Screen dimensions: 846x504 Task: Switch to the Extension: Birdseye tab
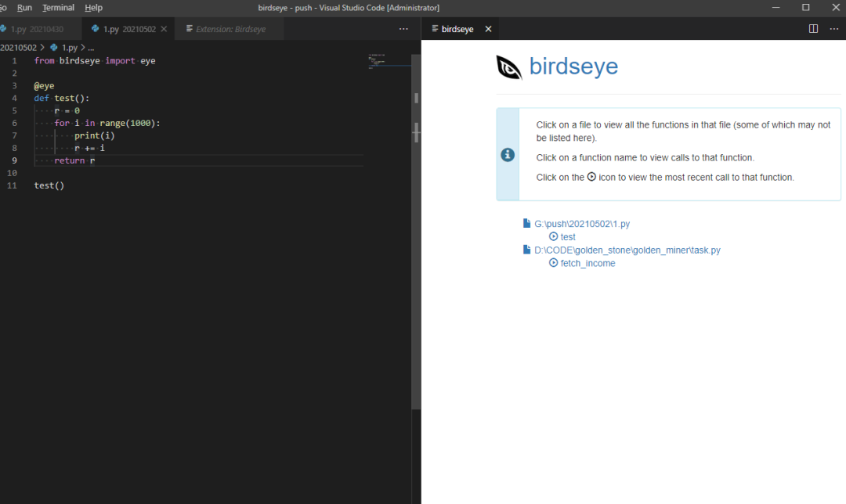[x=230, y=29]
